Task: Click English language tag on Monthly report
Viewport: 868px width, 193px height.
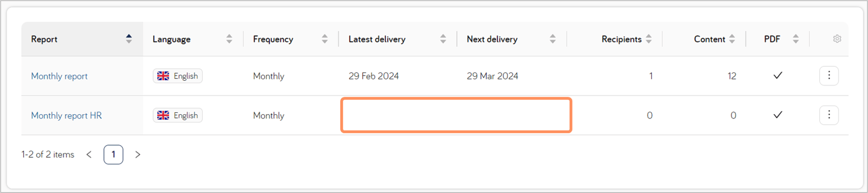Action: 178,76
